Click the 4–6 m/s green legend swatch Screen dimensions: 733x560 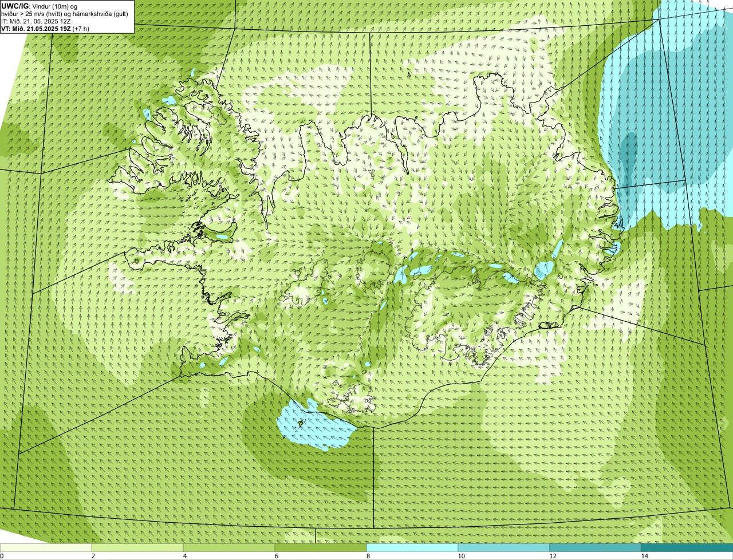[x=229, y=547]
